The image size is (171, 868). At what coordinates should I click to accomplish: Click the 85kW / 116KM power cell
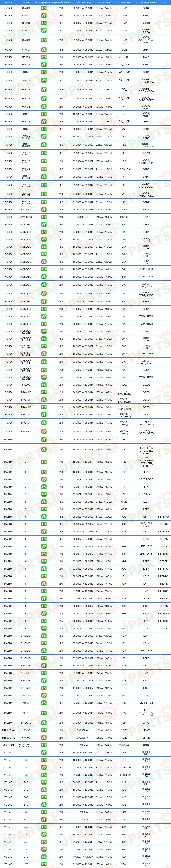coord(104,502)
